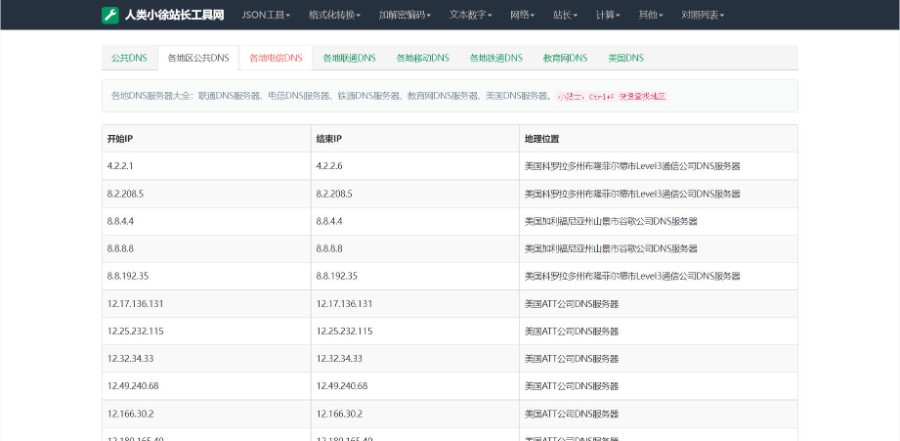
Task: Expand the 加解密编码 dropdown menu
Action: coord(405,15)
